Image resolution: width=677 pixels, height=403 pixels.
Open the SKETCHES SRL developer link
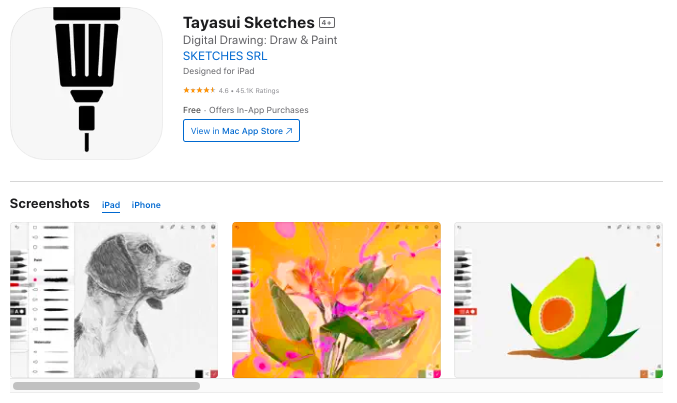coord(225,56)
